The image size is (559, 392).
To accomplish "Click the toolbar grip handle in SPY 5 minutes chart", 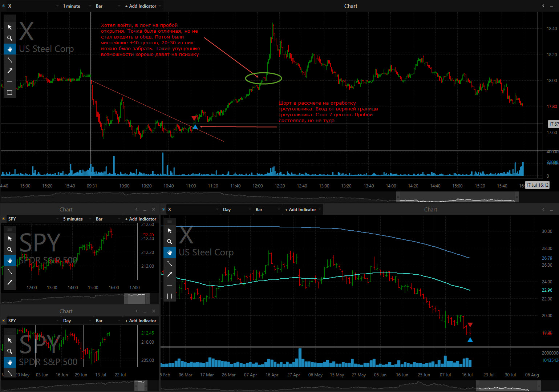I will click(x=10, y=229).
